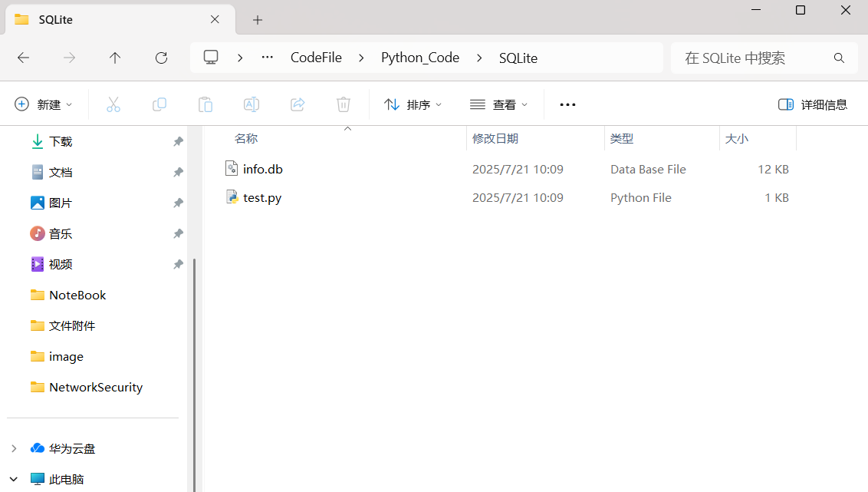Screen dimensions: 868x492
Task: Click info.db type Data Base File
Action: pos(648,169)
